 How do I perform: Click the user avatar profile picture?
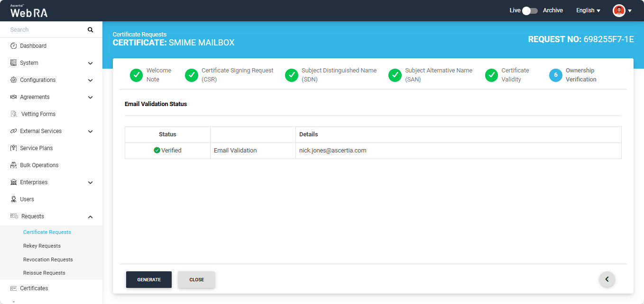click(x=619, y=10)
